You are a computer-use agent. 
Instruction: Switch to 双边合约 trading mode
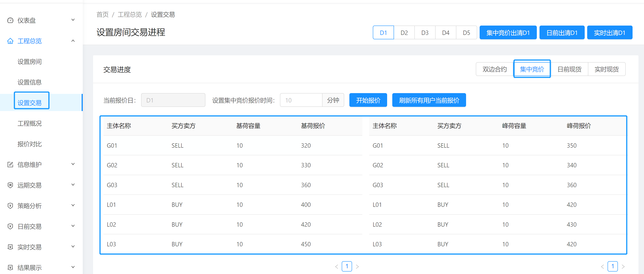[x=494, y=69]
